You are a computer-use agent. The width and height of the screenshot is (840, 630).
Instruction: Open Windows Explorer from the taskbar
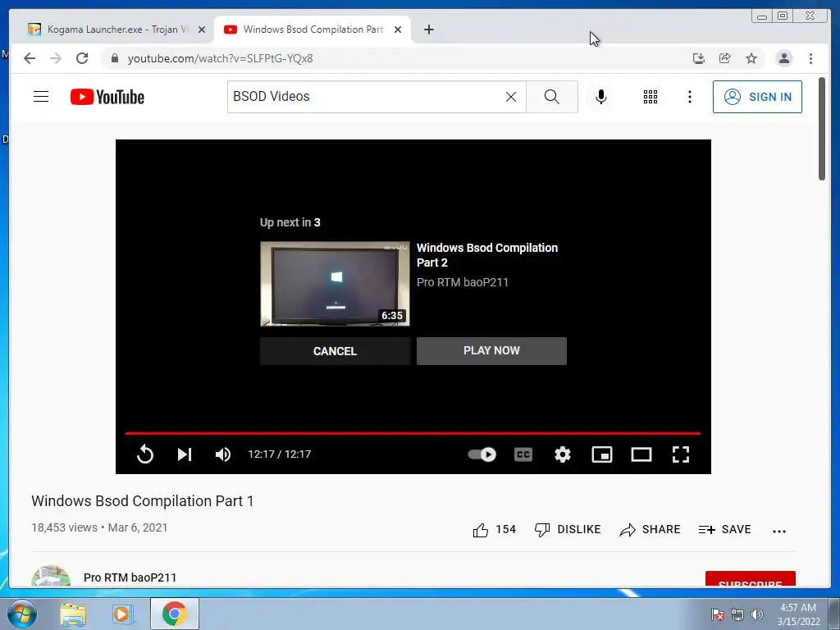[73, 614]
